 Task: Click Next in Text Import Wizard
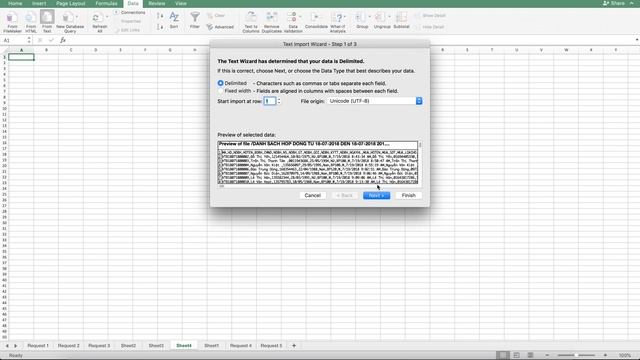[x=376, y=196]
